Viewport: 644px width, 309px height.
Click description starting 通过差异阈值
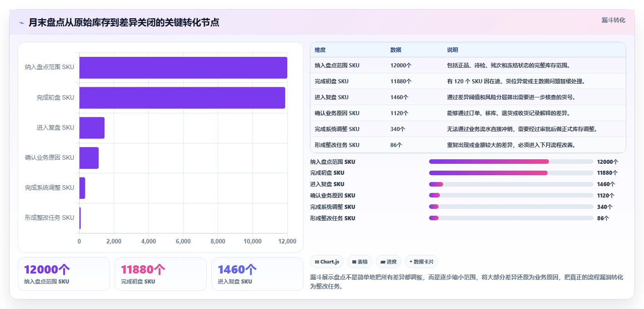(512, 97)
